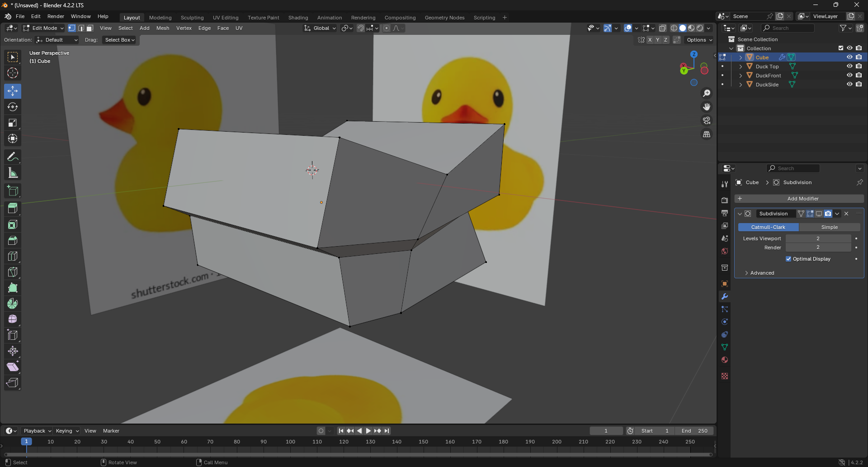Expand the DuckFront tree item
This screenshot has width=868, height=467.
pos(741,76)
